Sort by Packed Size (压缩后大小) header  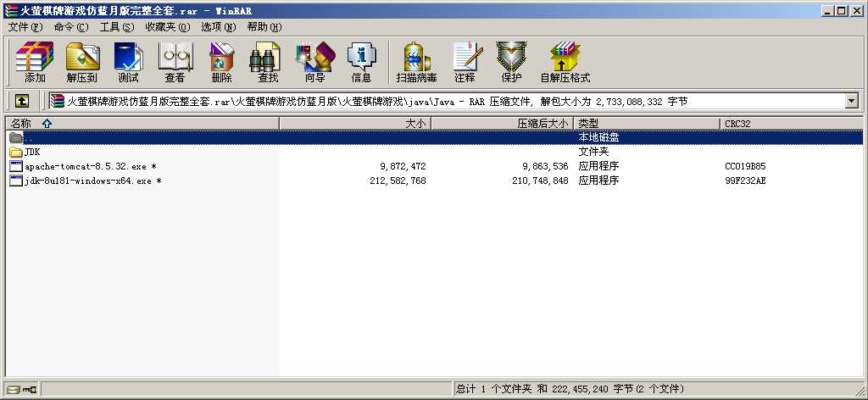click(503, 124)
